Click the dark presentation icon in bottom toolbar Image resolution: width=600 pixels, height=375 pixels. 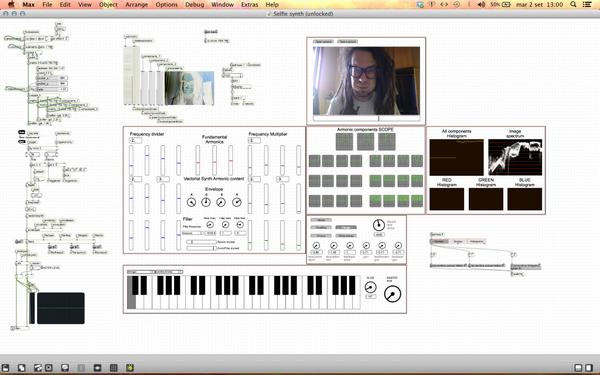pyautogui.click(x=97, y=368)
